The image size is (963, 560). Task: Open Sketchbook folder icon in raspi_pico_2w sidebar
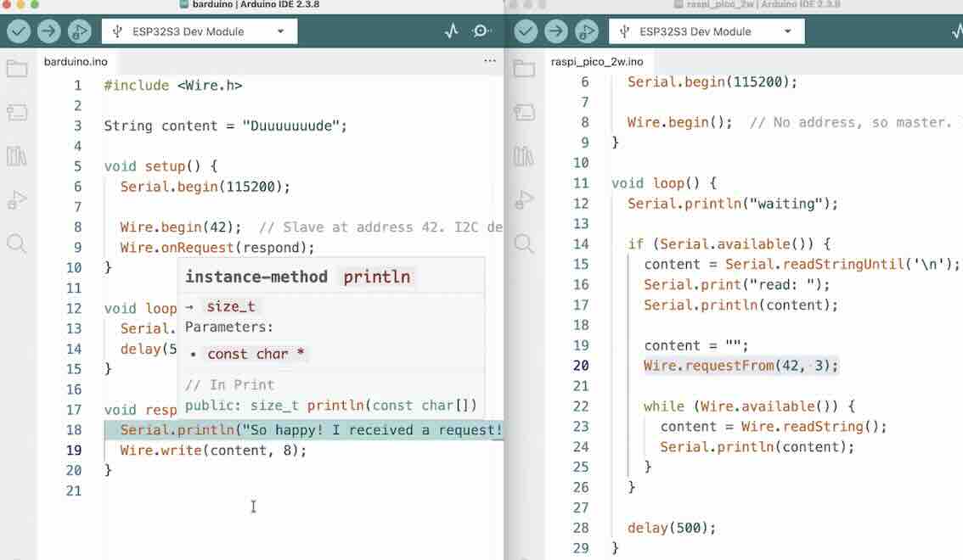[524, 68]
